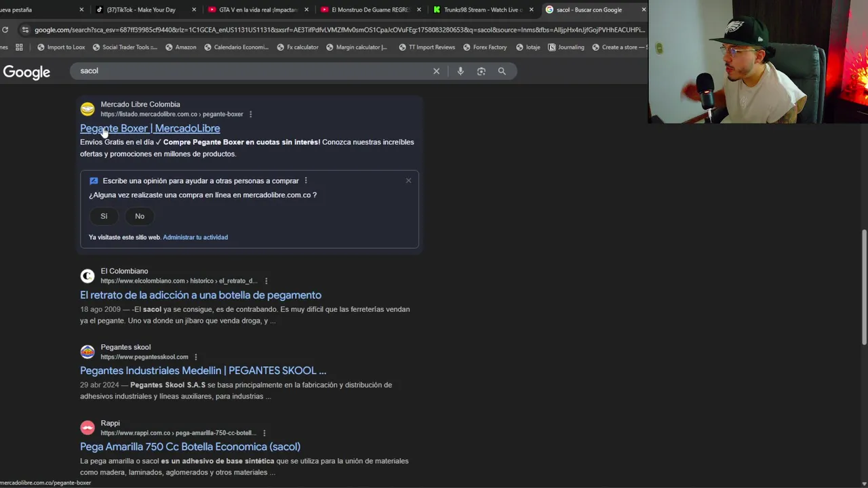Click the Mercado Libre Colombia site favicon
The height and width of the screenshot is (488, 868).
pyautogui.click(x=87, y=109)
